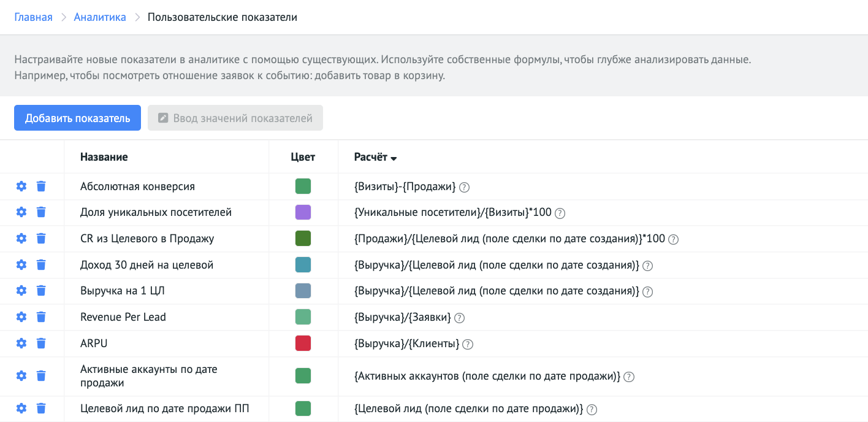Click the red ARPU color swatch
The width and height of the screenshot is (868, 422).
pyautogui.click(x=303, y=343)
